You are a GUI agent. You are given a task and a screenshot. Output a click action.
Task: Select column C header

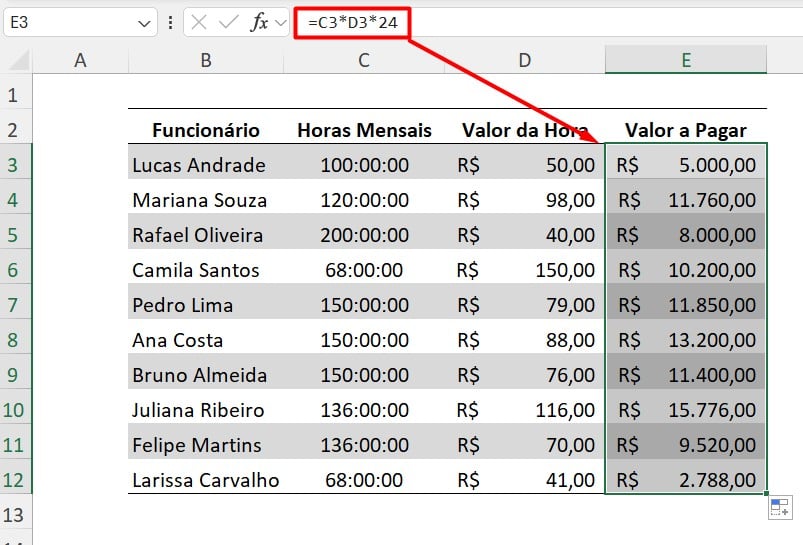(x=364, y=60)
